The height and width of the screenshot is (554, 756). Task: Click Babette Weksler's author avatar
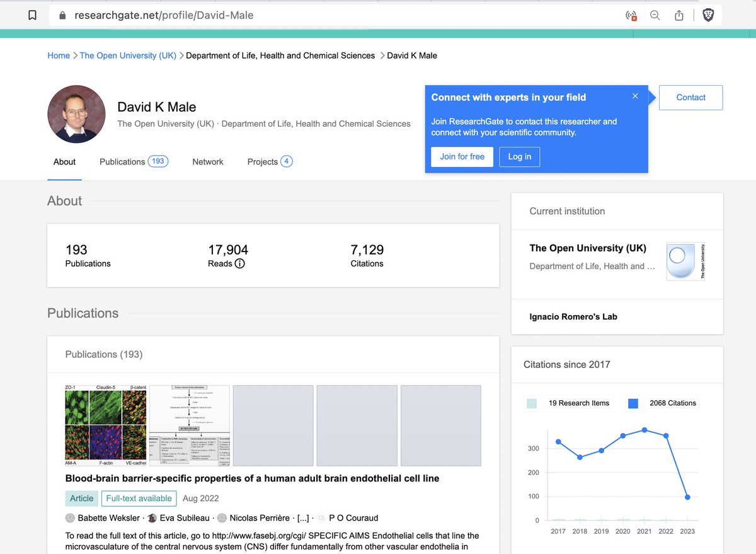(70, 518)
